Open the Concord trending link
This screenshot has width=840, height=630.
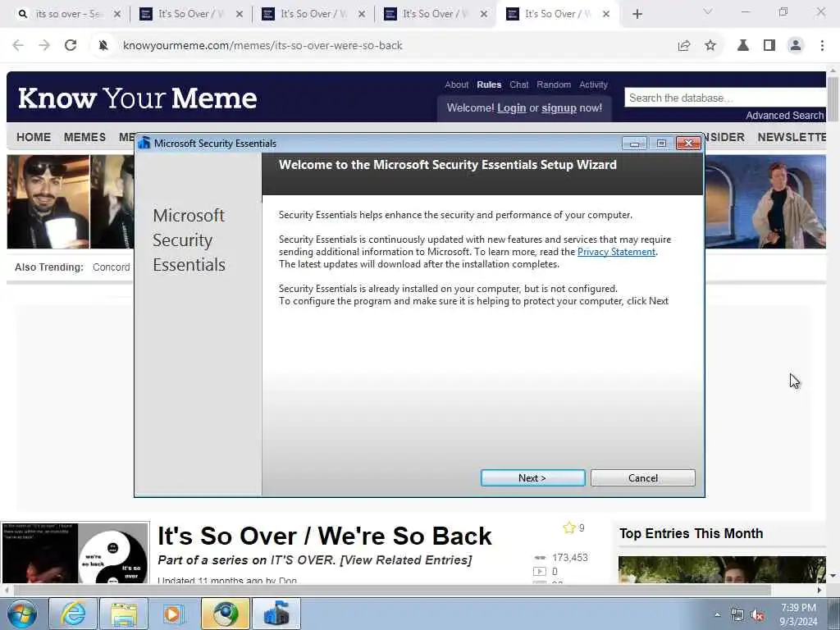111,267
